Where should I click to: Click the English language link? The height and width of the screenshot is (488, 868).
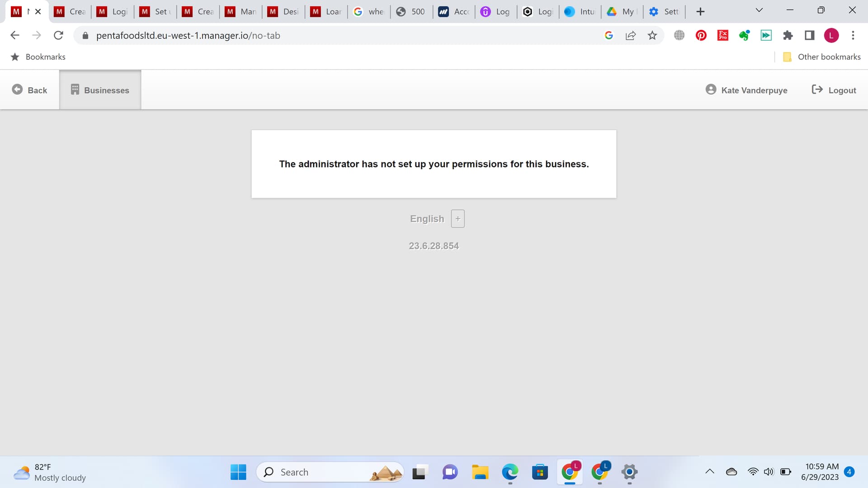(427, 219)
